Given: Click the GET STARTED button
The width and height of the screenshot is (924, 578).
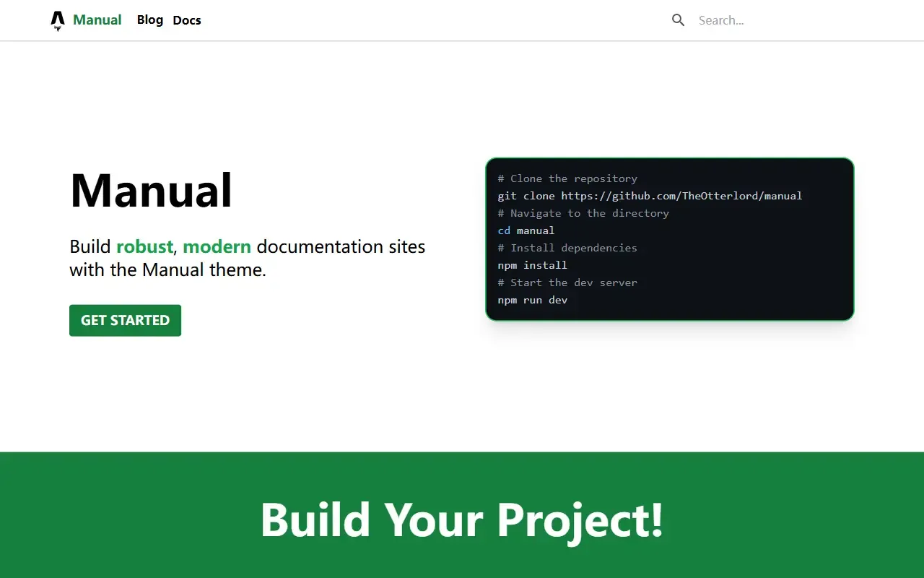Looking at the screenshot, I should [125, 320].
